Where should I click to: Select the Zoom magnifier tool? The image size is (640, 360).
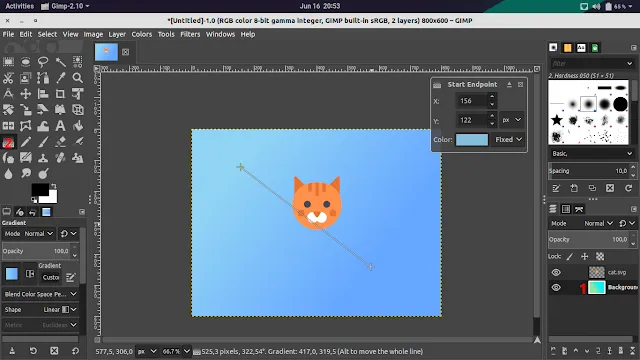[78, 78]
